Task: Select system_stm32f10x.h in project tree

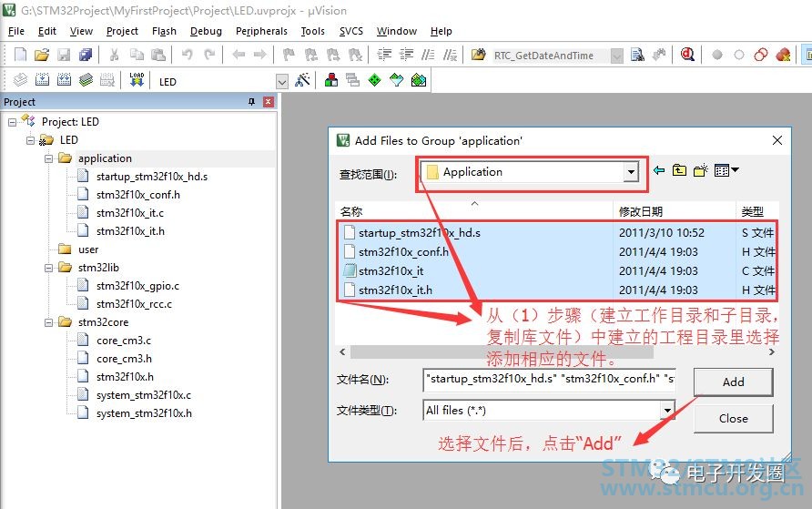Action: (144, 413)
